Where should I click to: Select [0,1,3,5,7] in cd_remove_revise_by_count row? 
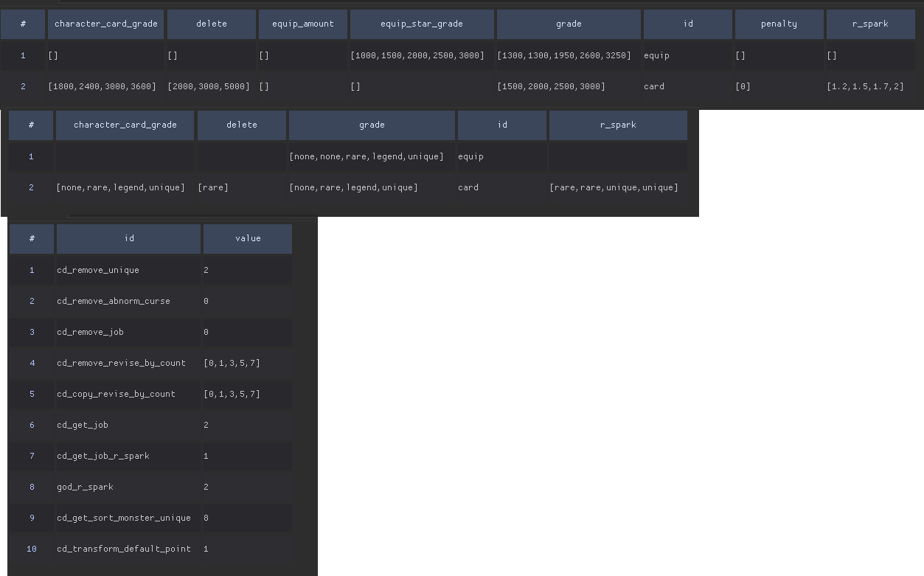(x=248, y=363)
